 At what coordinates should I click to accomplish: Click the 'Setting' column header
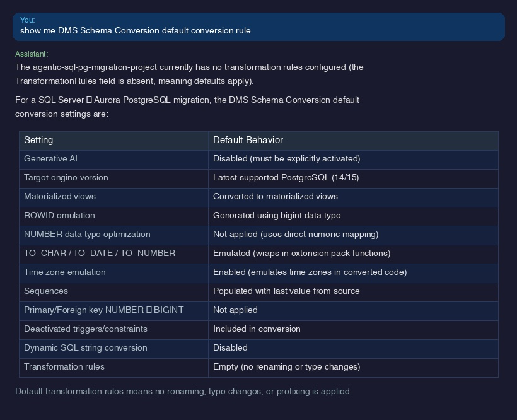(113, 141)
